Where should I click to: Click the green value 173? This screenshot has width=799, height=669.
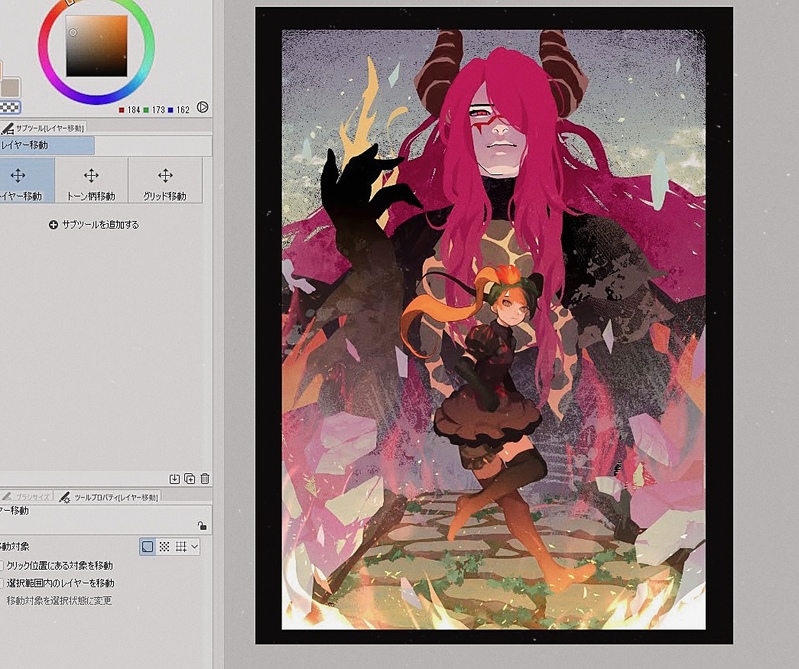click(158, 110)
